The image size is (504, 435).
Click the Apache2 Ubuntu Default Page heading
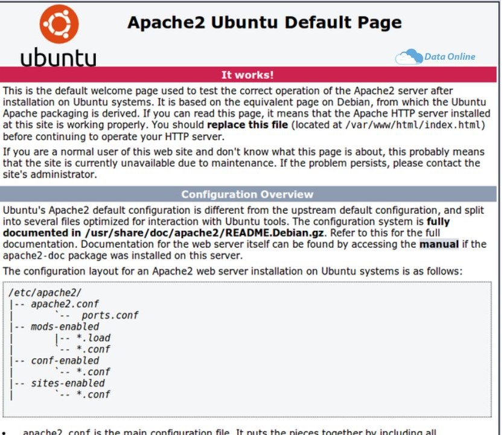(264, 22)
